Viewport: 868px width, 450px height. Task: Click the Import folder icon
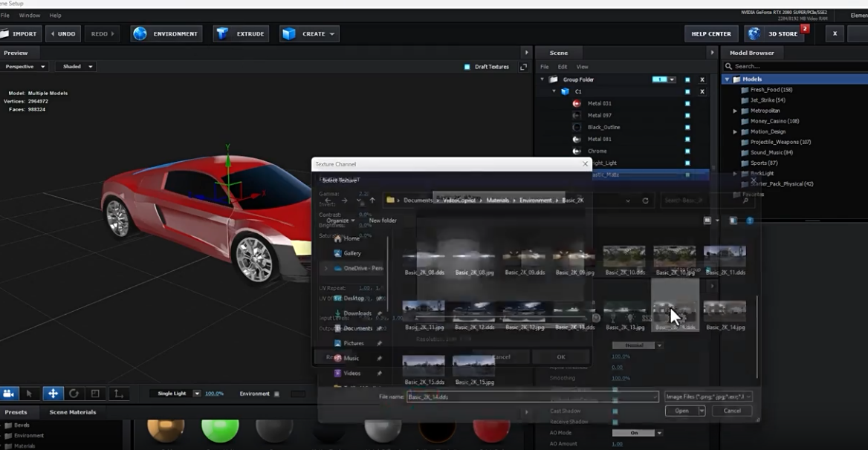point(4,33)
